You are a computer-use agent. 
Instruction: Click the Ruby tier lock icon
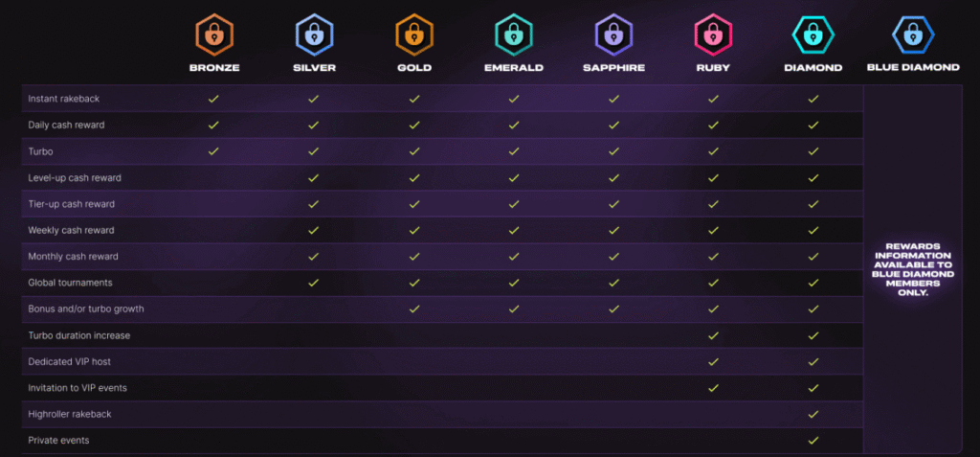713,34
